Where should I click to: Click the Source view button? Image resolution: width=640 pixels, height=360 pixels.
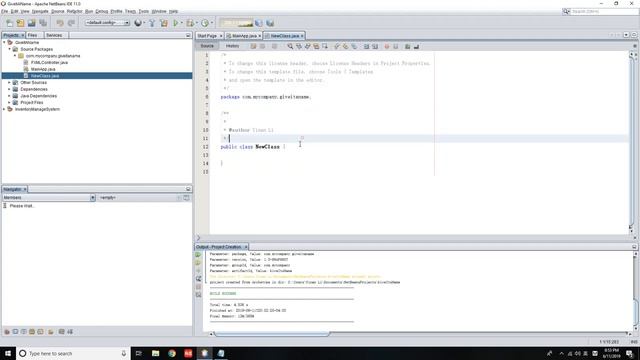pos(207,46)
